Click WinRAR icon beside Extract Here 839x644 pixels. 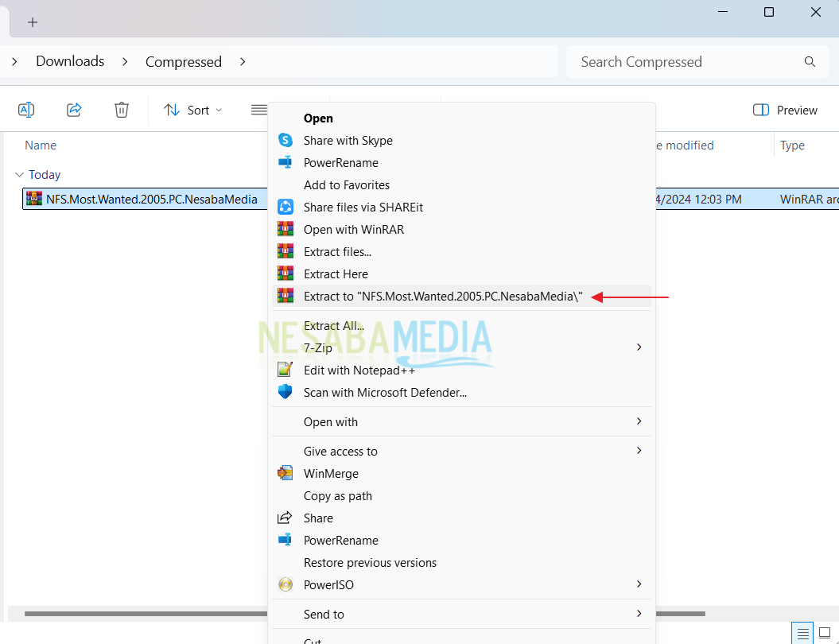click(x=285, y=274)
